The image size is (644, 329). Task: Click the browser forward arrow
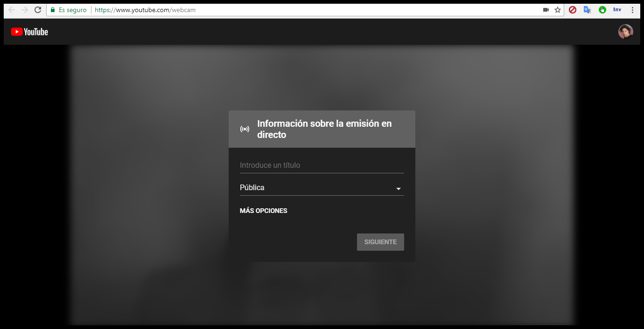click(25, 10)
